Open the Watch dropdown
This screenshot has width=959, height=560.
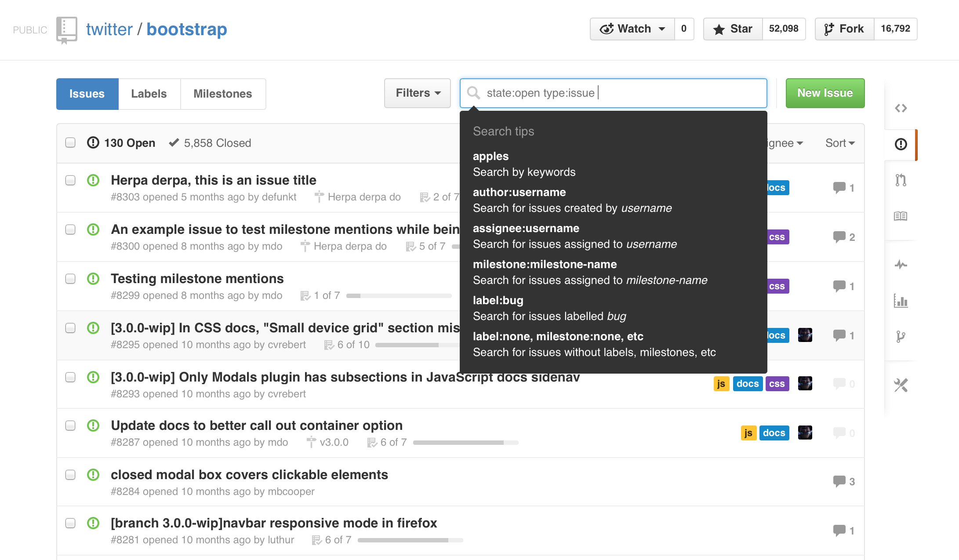[632, 29]
